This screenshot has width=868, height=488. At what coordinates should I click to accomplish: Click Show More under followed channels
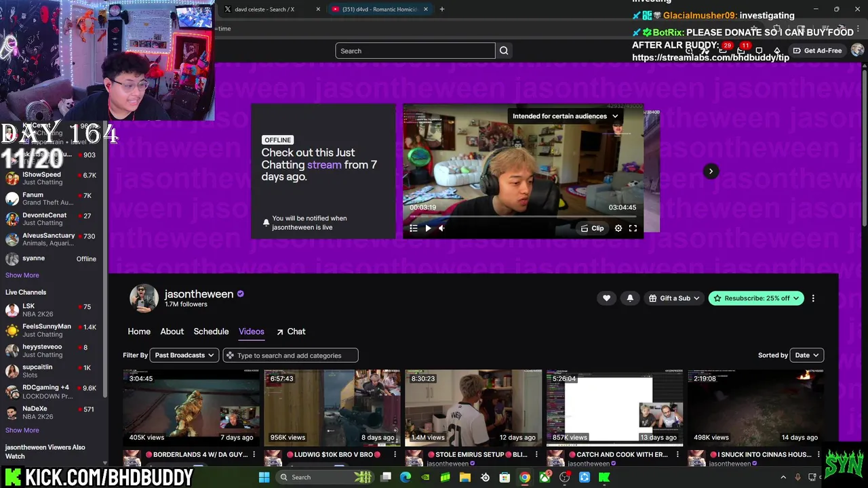point(22,275)
